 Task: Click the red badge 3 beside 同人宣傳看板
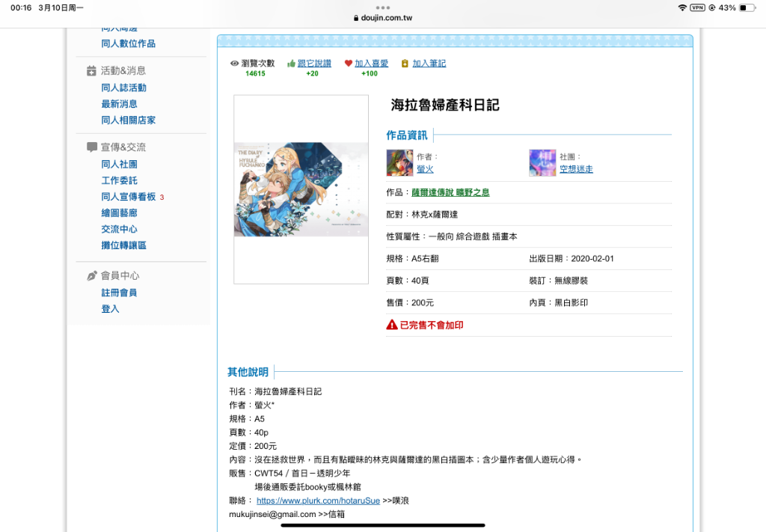point(162,198)
